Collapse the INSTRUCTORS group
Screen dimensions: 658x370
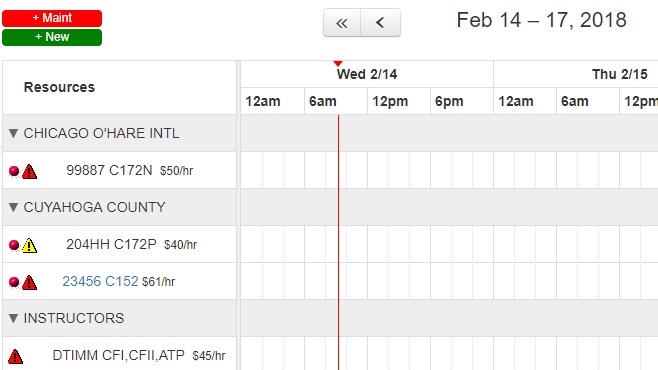click(13, 318)
